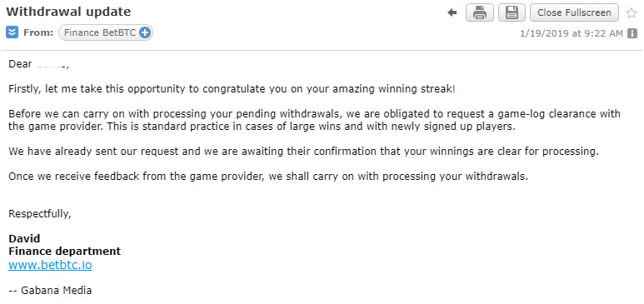Viewport: 644px width, 304px height.
Task: Print this email with the printer icon
Action: click(x=480, y=12)
